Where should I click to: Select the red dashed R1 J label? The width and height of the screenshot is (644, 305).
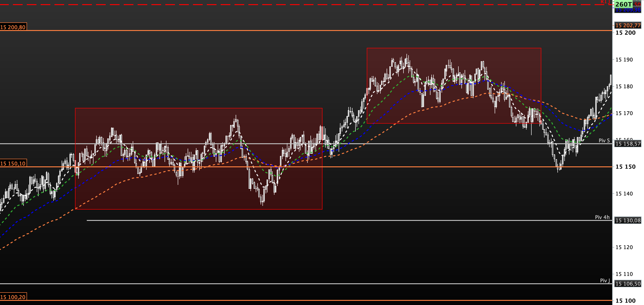tap(605, 2)
